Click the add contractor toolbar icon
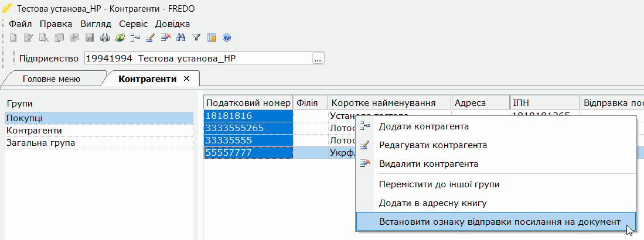 [x=135, y=37]
